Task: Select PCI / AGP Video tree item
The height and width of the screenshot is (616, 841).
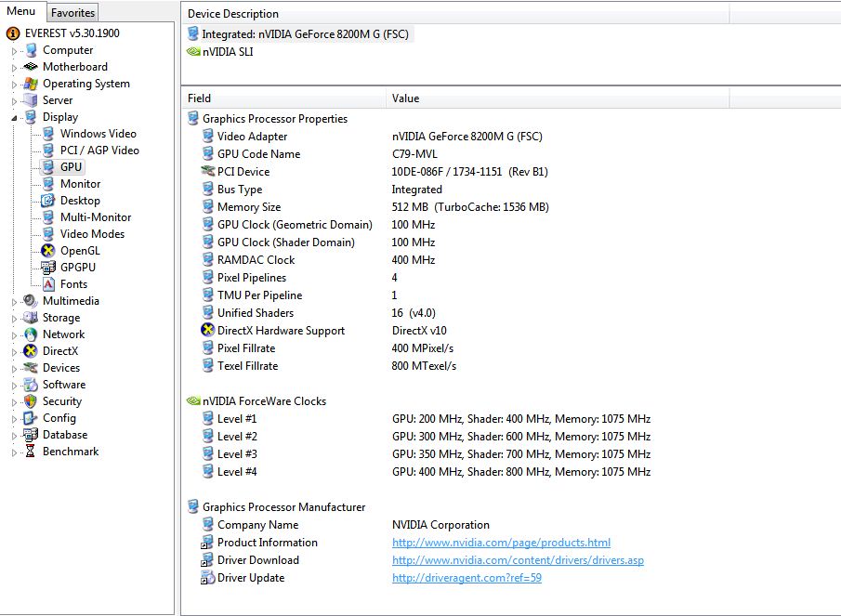Action: point(99,151)
